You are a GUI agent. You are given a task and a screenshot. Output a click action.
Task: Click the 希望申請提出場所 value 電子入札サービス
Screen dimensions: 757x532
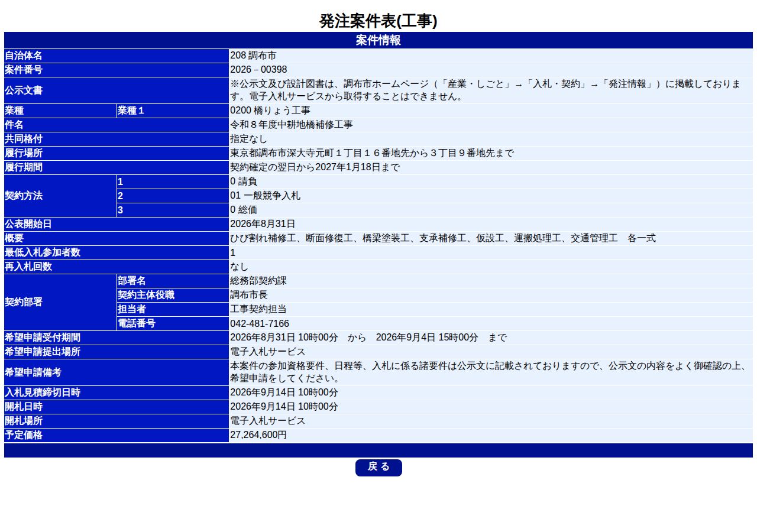point(267,352)
